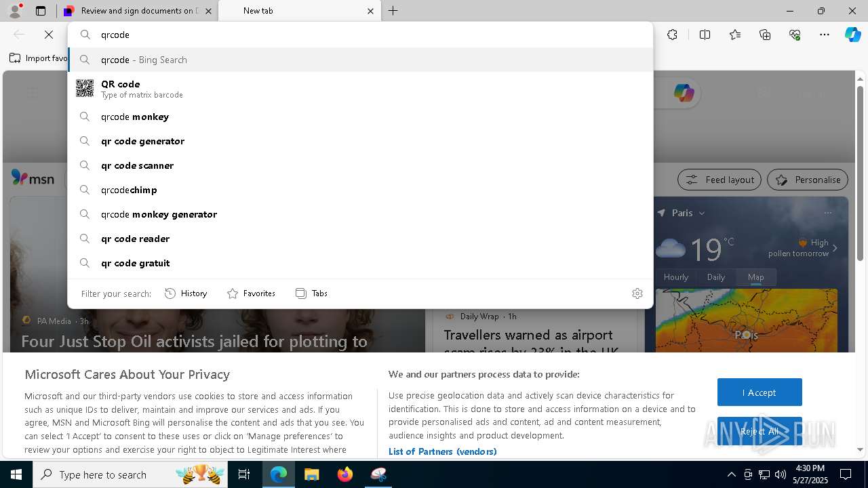
Task: Choose the 'qr code gratuit' suggestion
Action: 360,263
